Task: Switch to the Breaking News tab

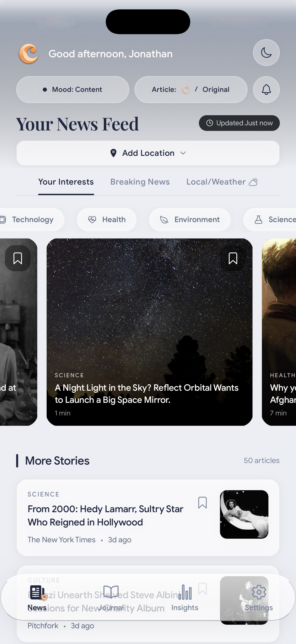Action: point(140,182)
